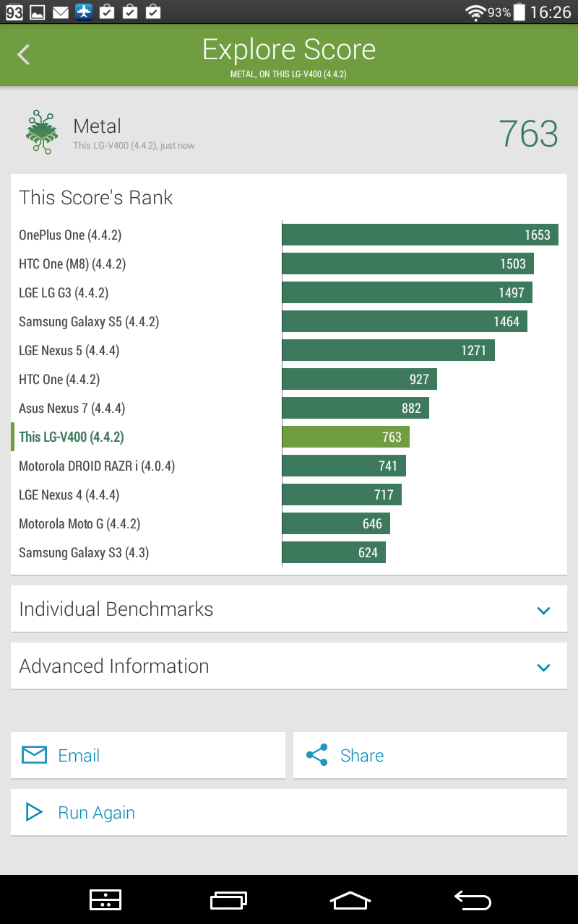Tap the Individual Benchmarks chevron arrow

point(544,611)
